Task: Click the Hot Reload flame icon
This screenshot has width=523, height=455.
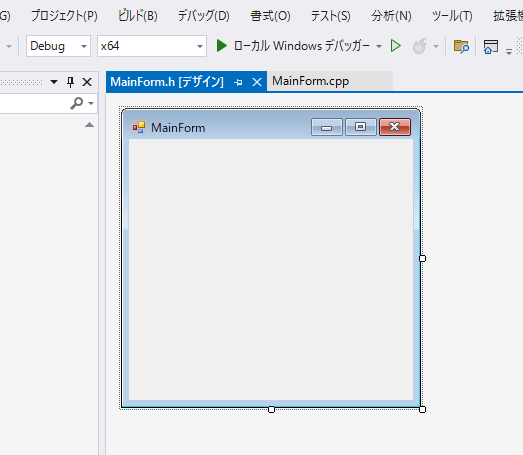Action: pyautogui.click(x=419, y=46)
